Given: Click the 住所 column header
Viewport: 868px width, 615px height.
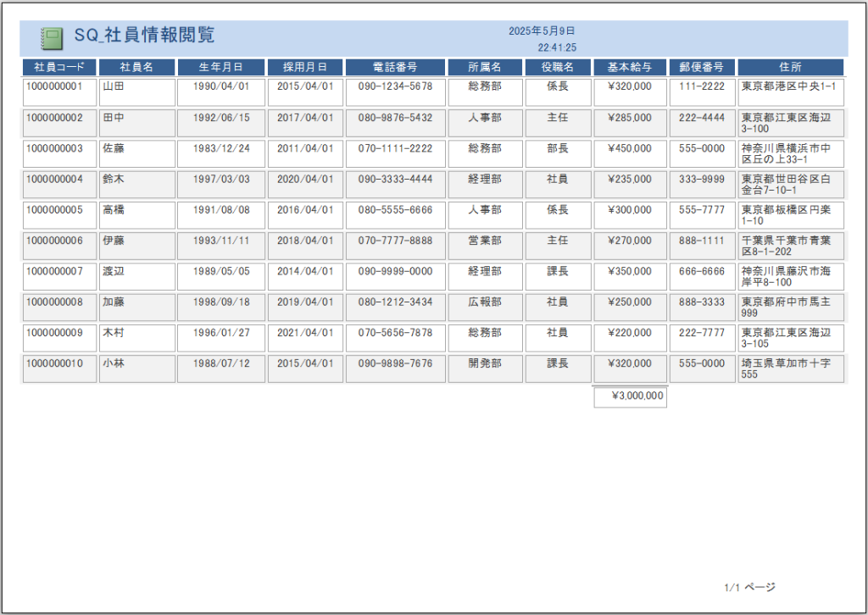Looking at the screenshot, I should pos(790,67).
